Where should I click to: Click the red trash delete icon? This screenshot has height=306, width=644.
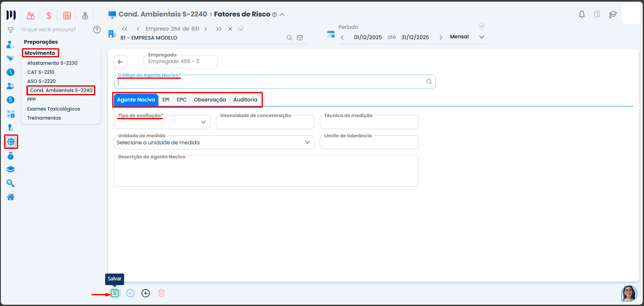coord(162,293)
